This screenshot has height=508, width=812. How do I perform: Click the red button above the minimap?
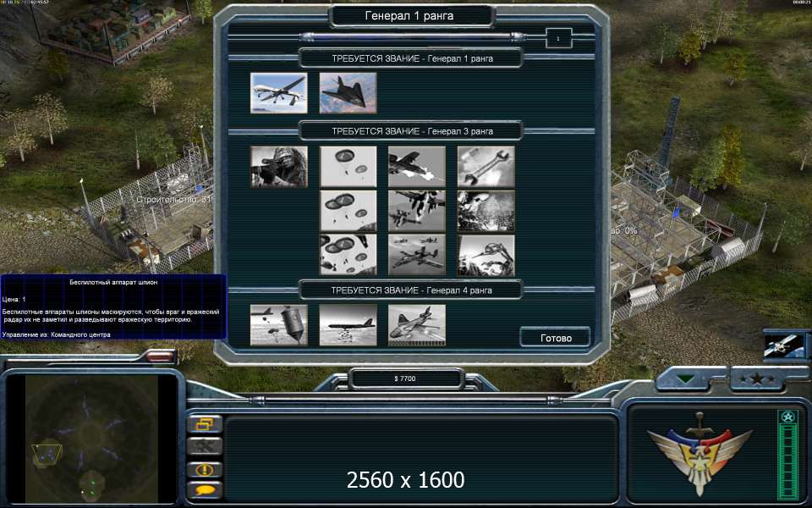click(161, 356)
